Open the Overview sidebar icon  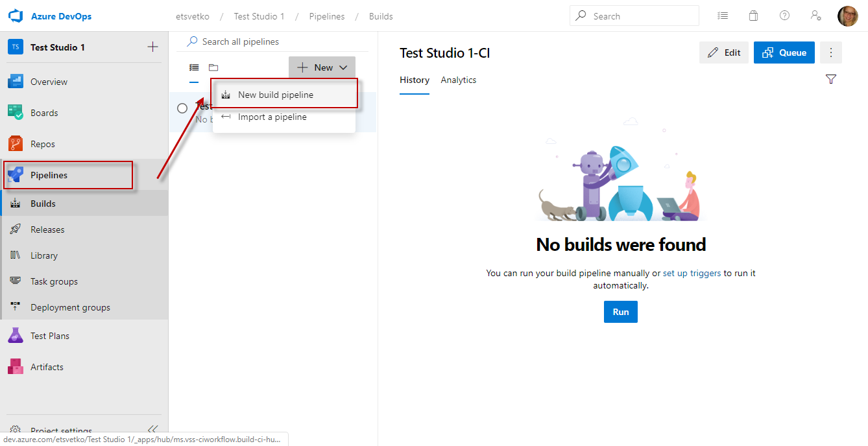(16, 82)
